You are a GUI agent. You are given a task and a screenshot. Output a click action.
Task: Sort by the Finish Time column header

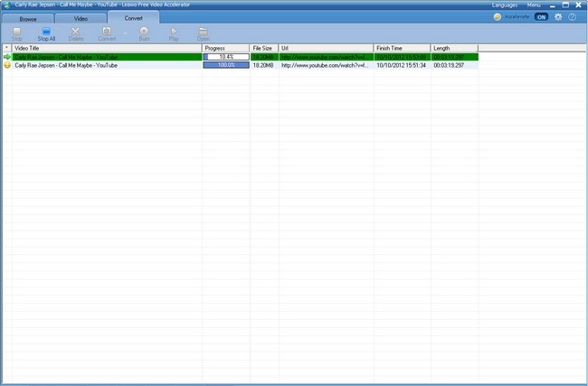pos(402,48)
